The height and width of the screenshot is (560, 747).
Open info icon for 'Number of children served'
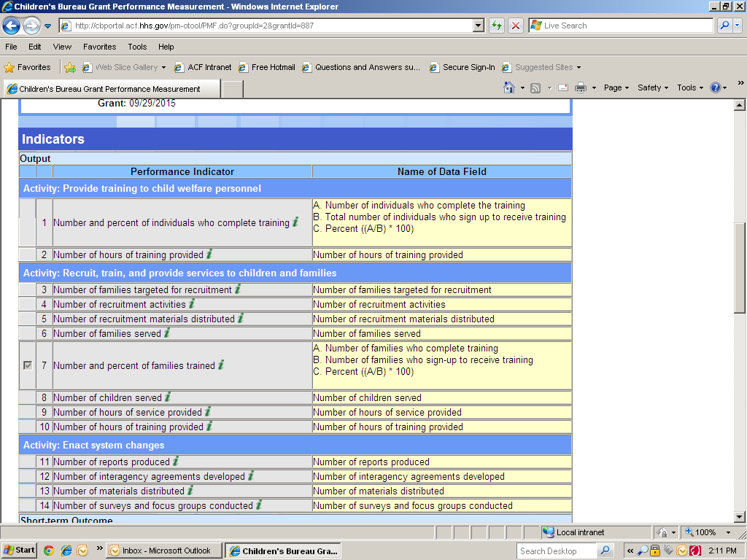click(168, 397)
